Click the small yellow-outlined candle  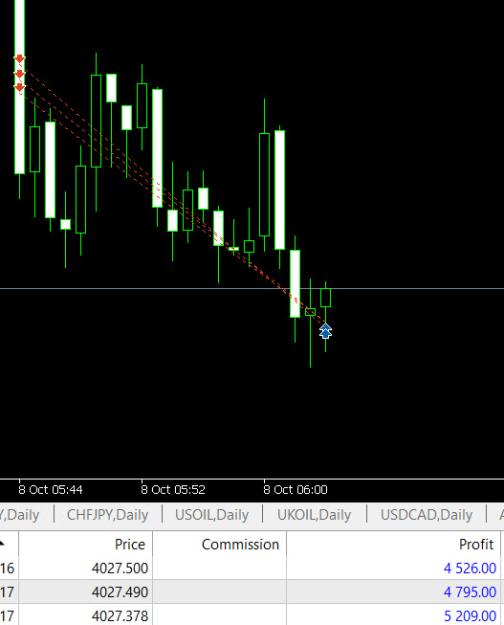point(234,249)
